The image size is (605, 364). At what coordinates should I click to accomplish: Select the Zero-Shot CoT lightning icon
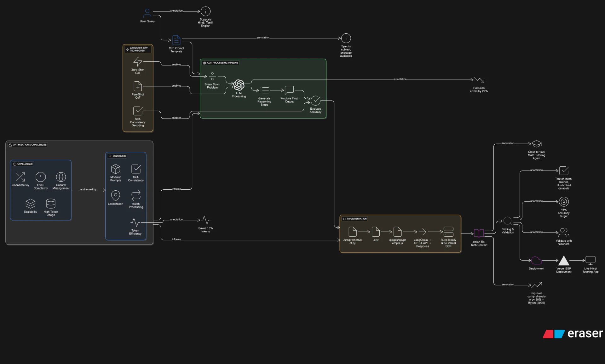(x=138, y=61)
